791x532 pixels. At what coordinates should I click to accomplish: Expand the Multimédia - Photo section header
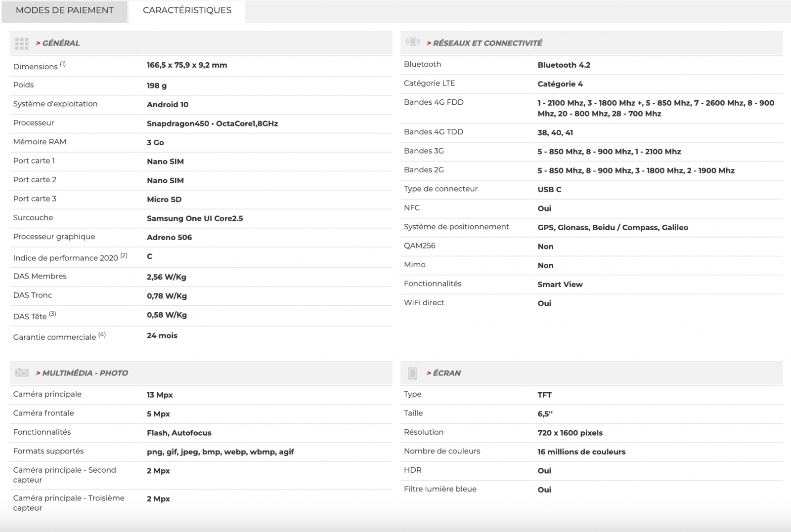(x=85, y=373)
